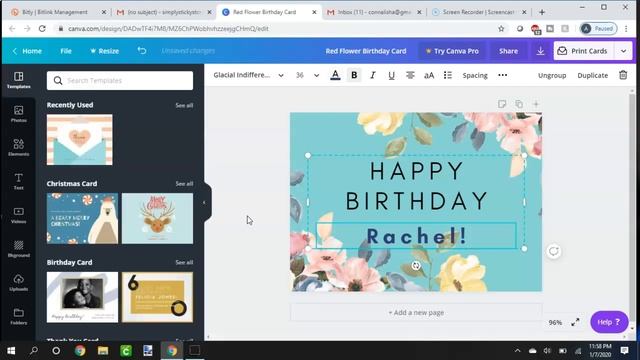The width and height of the screenshot is (640, 360).
Task: Click the rotate handle below text
Action: 416,266
